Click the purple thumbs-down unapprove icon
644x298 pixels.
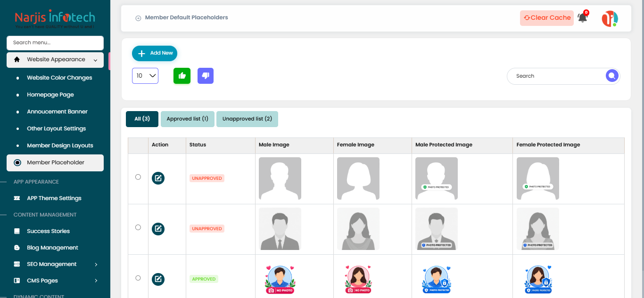pyautogui.click(x=206, y=76)
